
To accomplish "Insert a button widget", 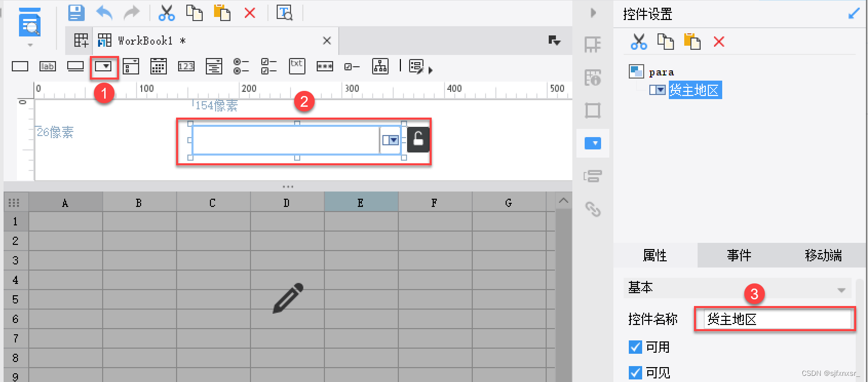I will (x=75, y=66).
